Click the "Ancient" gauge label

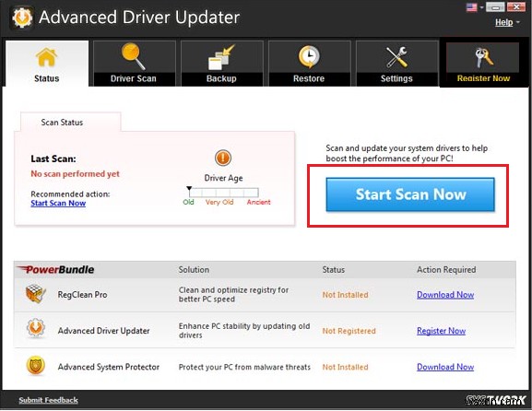point(258,202)
